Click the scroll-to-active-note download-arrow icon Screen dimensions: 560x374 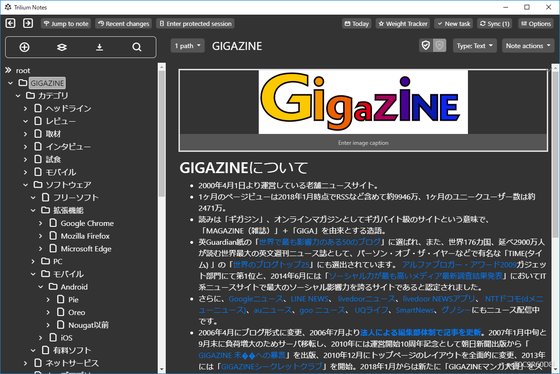99,47
